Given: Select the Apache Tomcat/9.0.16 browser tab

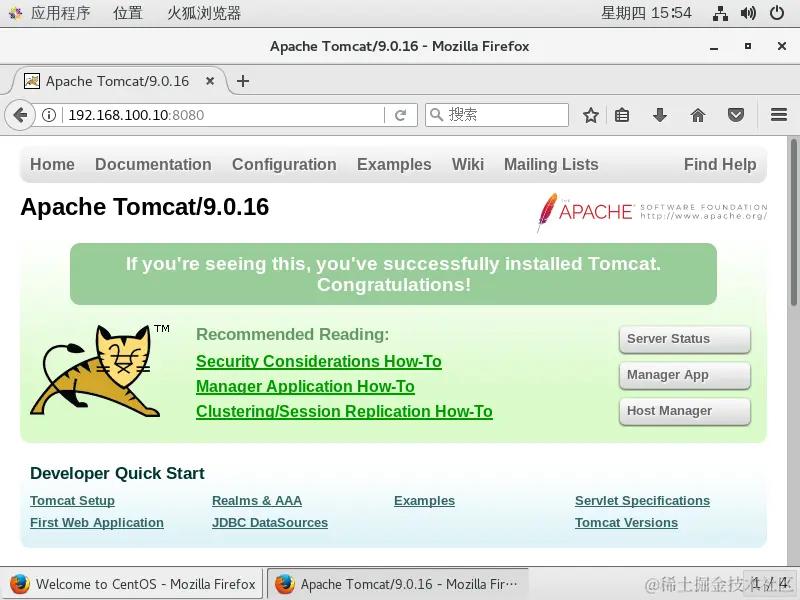Looking at the screenshot, I should (x=119, y=81).
